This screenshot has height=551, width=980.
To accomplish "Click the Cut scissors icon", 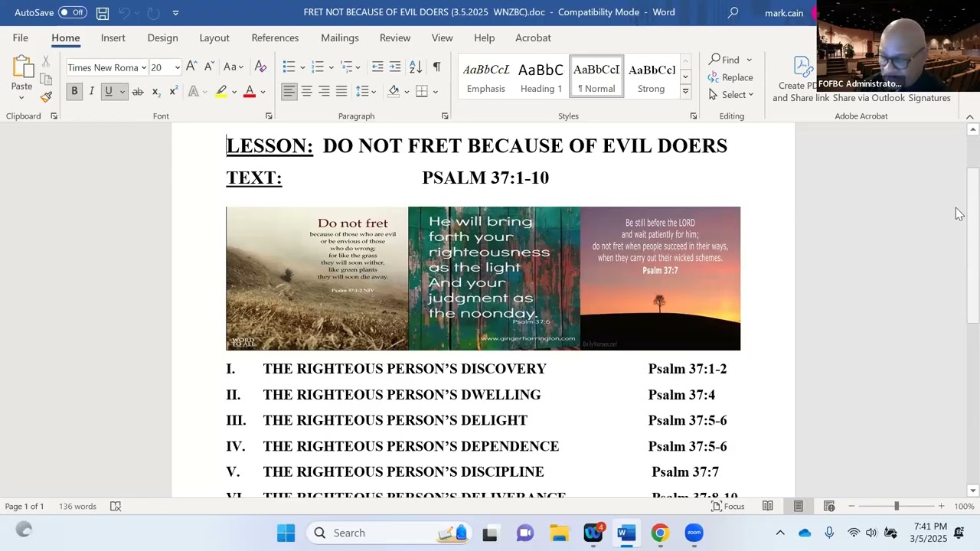I will (46, 61).
